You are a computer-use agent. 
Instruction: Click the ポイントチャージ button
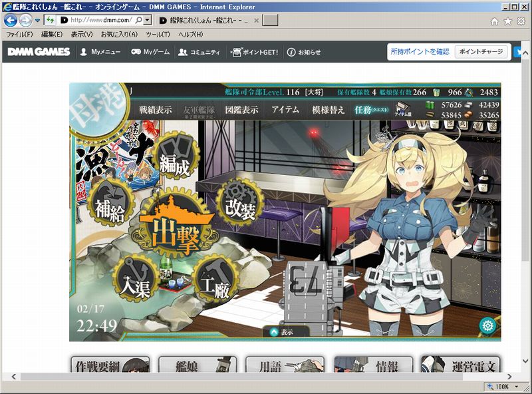pyautogui.click(x=481, y=52)
